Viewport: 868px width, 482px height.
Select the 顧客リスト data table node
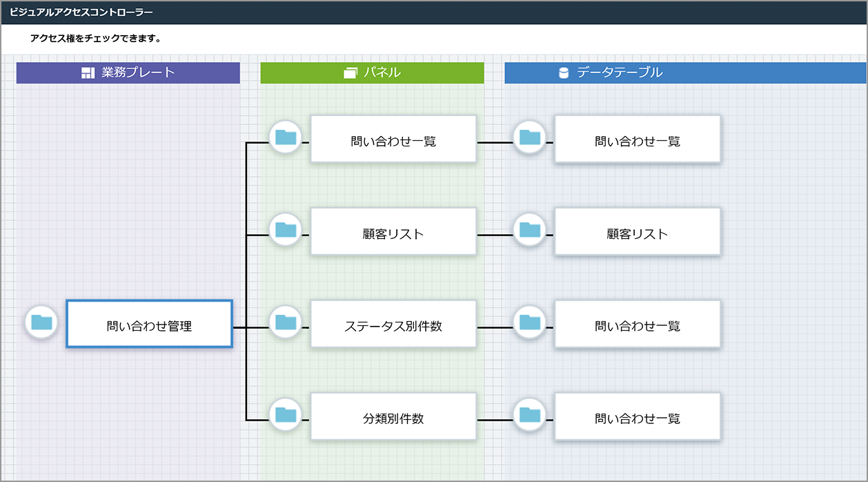637,231
